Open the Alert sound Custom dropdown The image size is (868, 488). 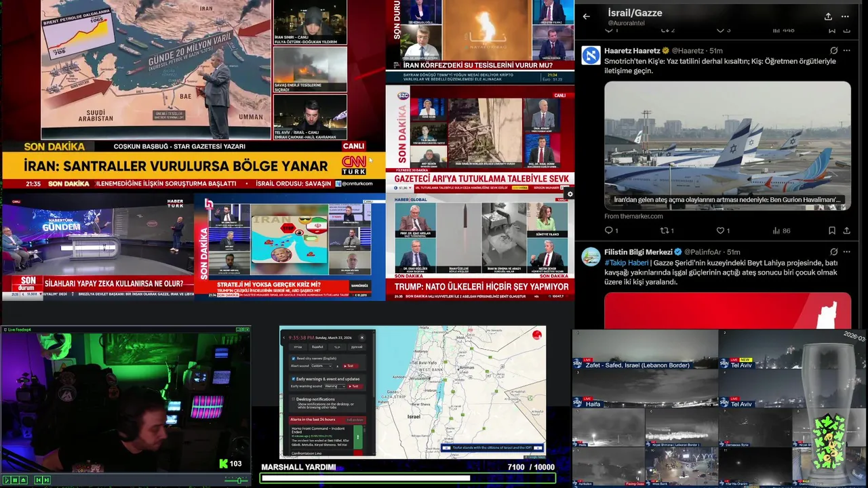coord(321,366)
